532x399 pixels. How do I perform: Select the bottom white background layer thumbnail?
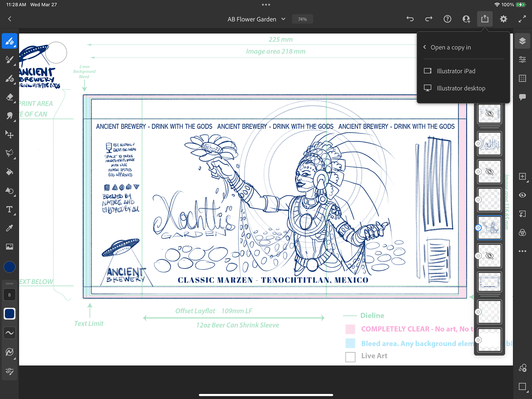pos(489,340)
